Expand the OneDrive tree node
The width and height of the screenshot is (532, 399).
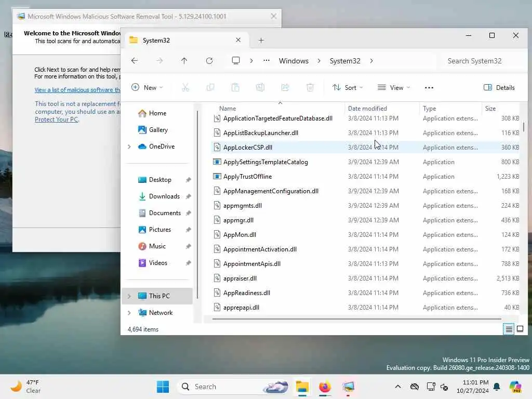129,147
